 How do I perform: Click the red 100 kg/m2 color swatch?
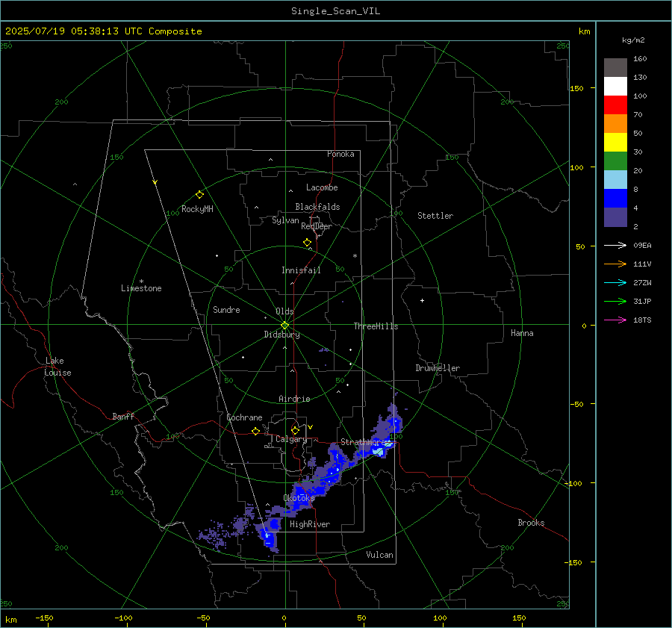615,105
